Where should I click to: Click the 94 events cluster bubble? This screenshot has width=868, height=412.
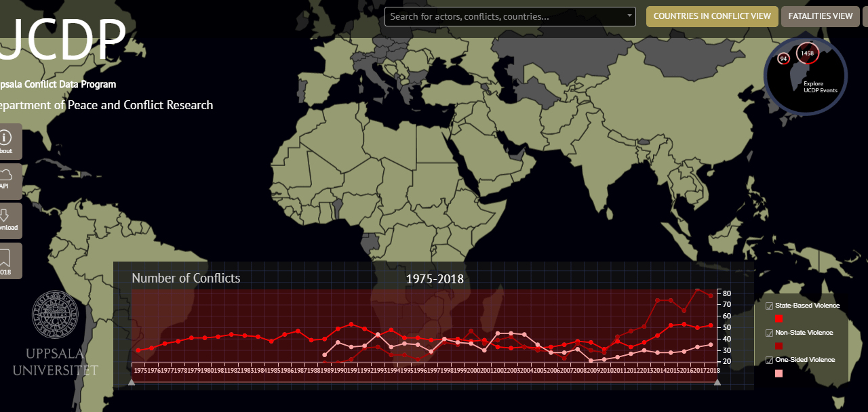click(x=783, y=59)
